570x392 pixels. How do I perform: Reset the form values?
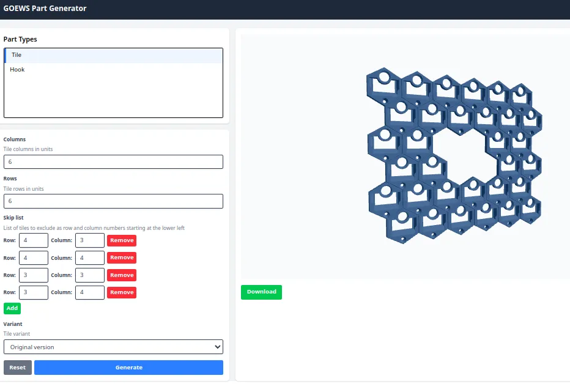(x=18, y=368)
